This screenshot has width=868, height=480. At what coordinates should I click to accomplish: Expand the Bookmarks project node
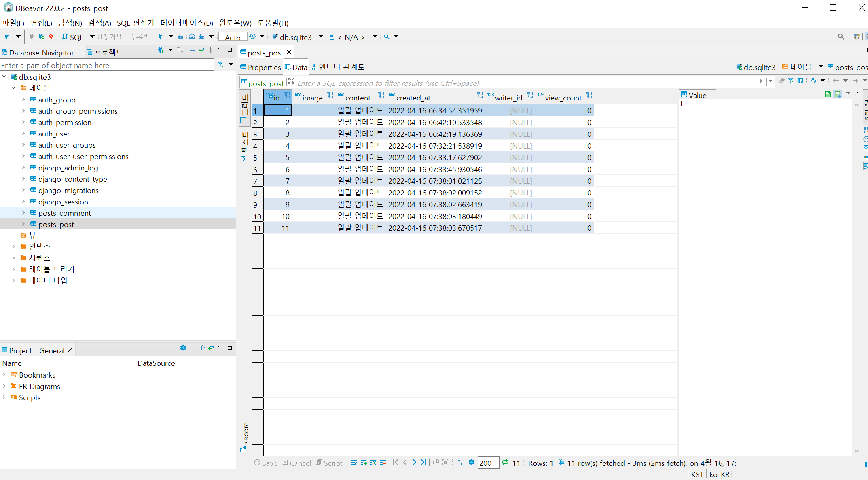point(4,374)
